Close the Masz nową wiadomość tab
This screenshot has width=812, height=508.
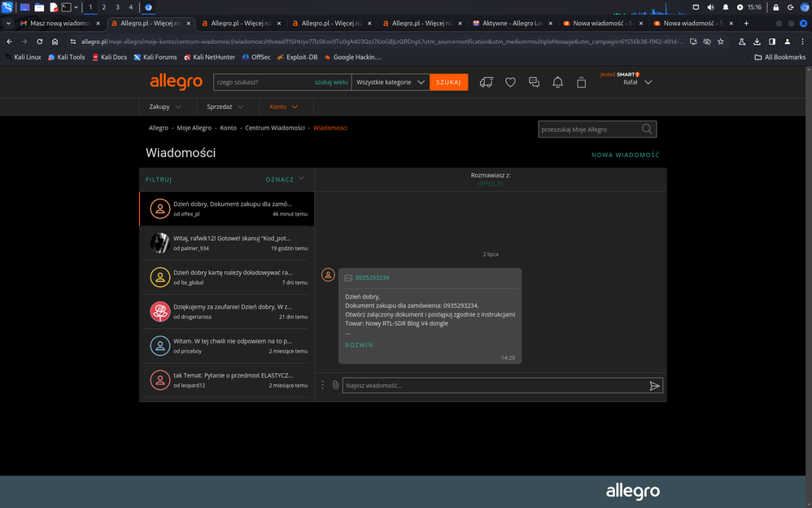pyautogui.click(x=98, y=24)
